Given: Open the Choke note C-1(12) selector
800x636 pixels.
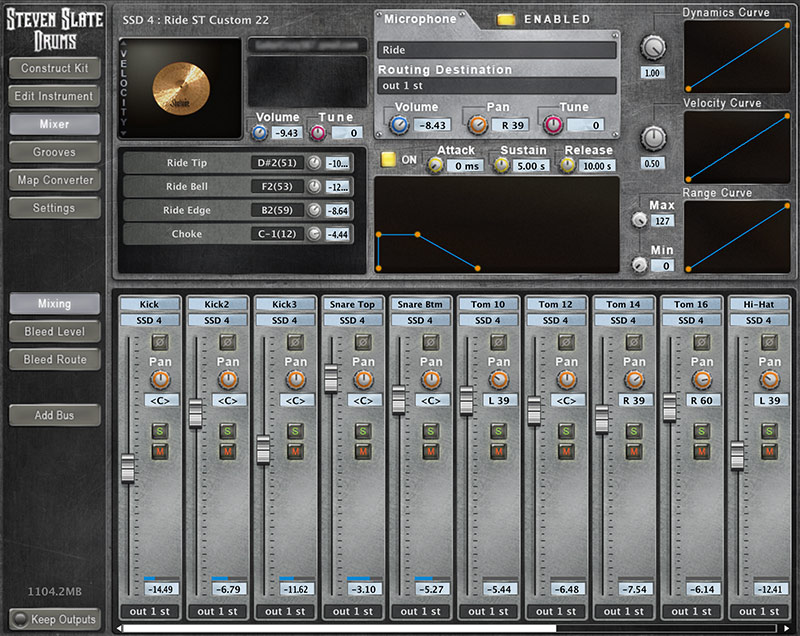Looking at the screenshot, I should click(x=277, y=234).
